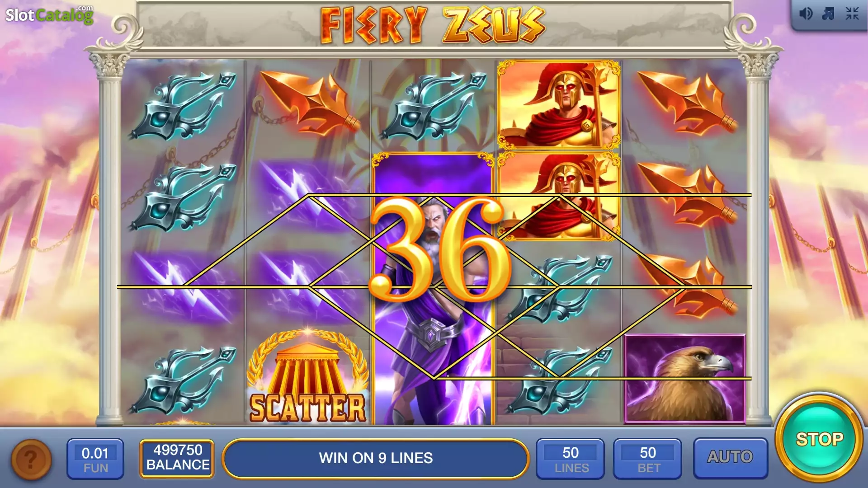The width and height of the screenshot is (868, 488).
Task: Select the eagle symbol on the fifth reel
Action: (685, 378)
